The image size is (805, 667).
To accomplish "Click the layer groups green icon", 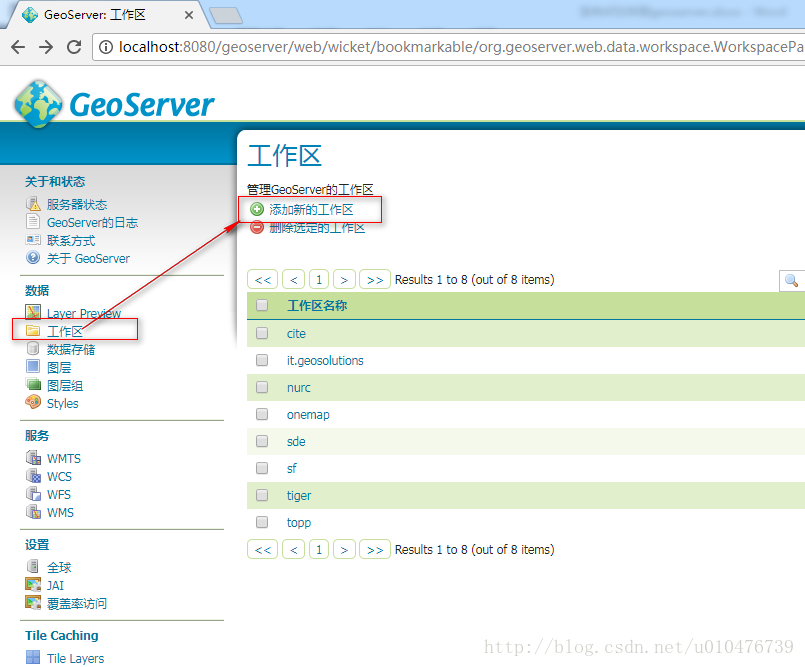I will 33,385.
